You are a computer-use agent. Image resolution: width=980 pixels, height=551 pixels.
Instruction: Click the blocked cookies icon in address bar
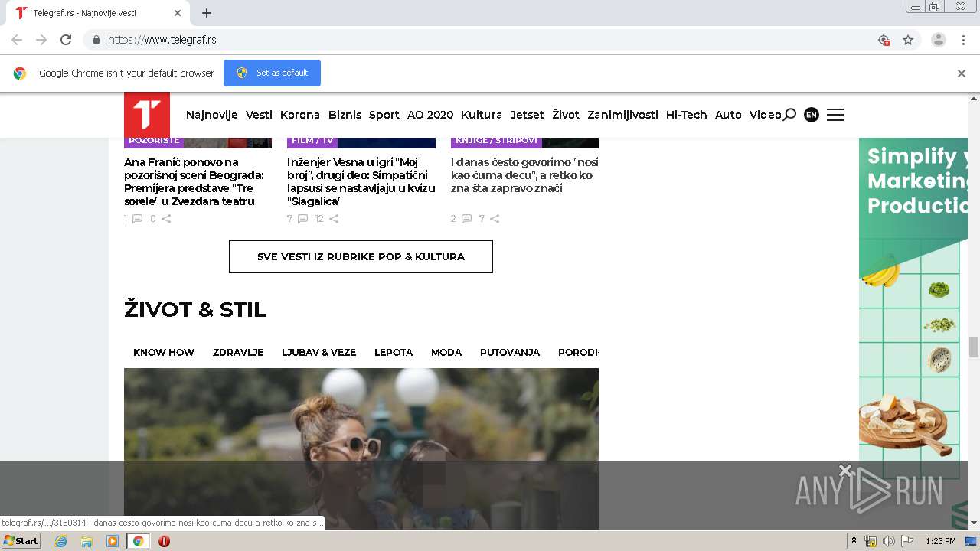pyautogui.click(x=884, y=40)
